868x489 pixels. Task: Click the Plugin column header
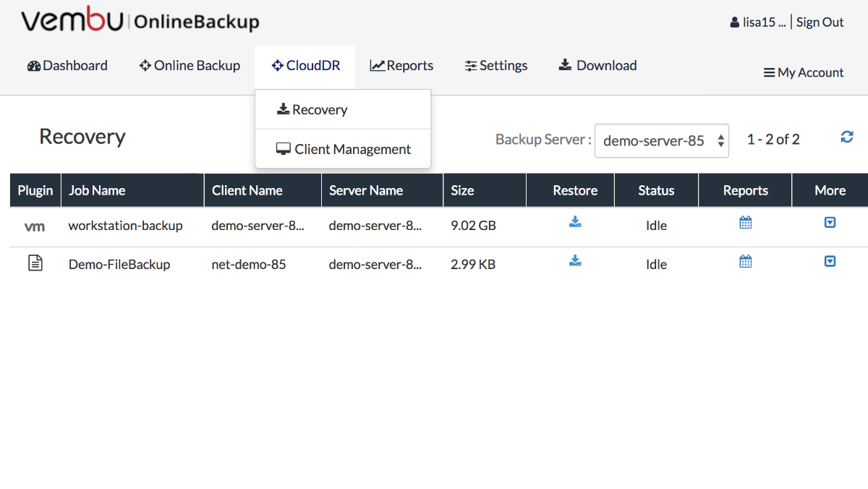click(x=35, y=191)
